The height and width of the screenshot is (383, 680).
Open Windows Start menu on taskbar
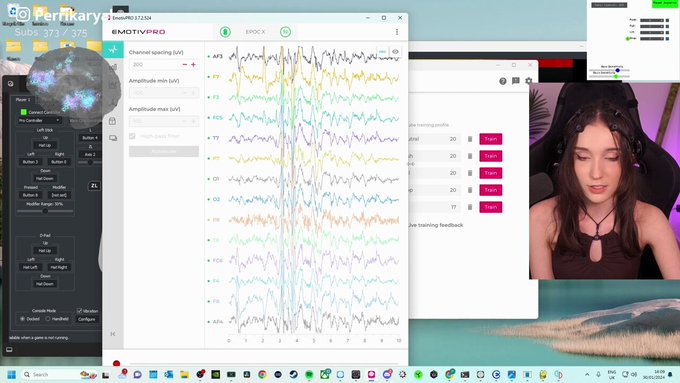12,374
